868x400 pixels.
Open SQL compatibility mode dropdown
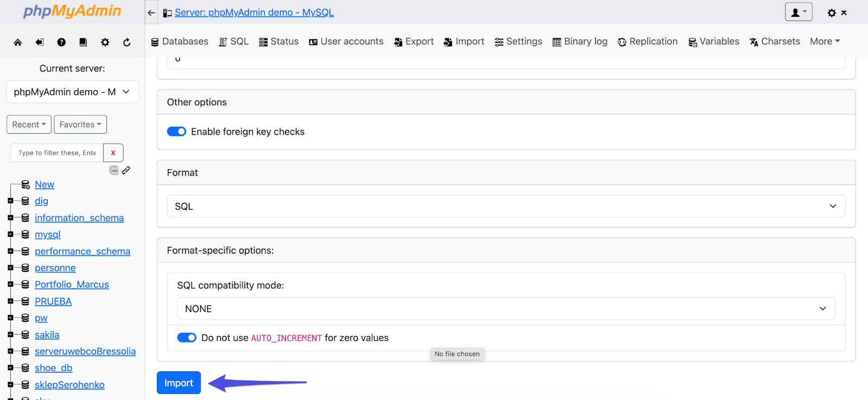tap(506, 309)
